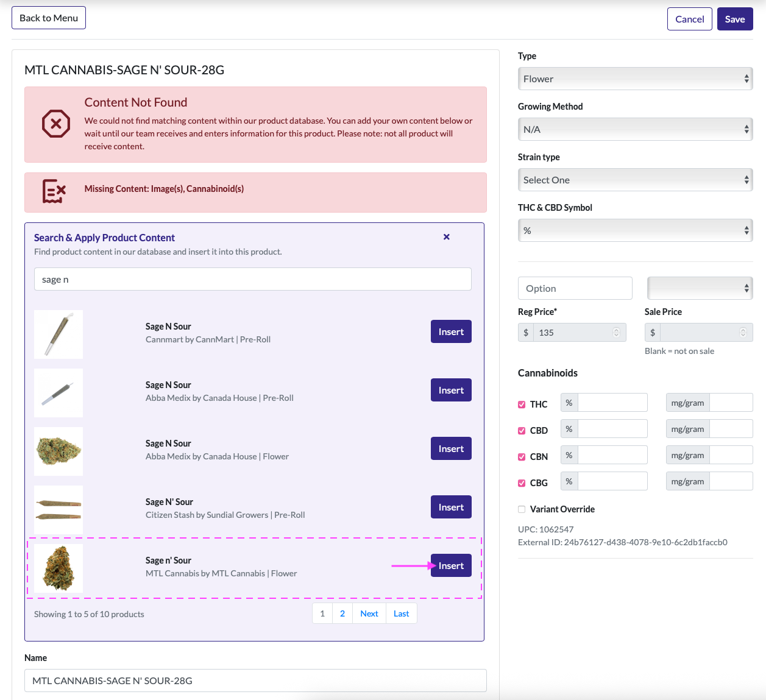Image resolution: width=766 pixels, height=700 pixels.
Task: Click 'Blank = not on sale' hint text
Action: [x=679, y=351]
